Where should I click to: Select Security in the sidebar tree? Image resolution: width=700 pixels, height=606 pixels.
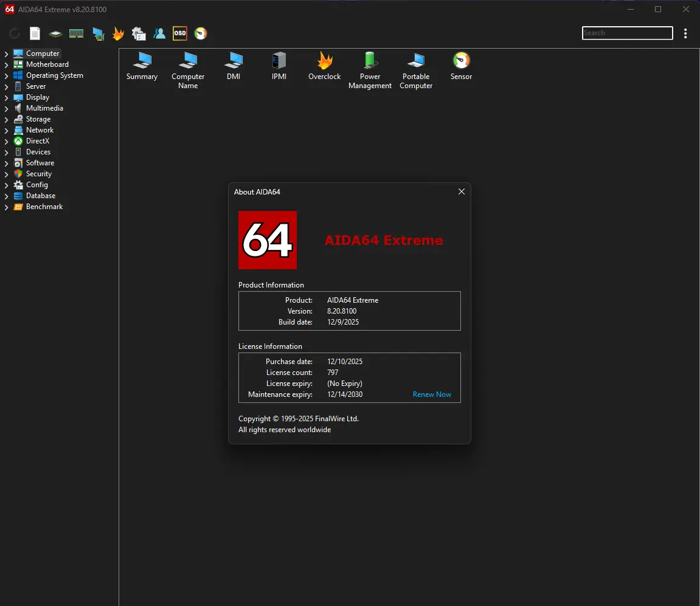pos(38,174)
